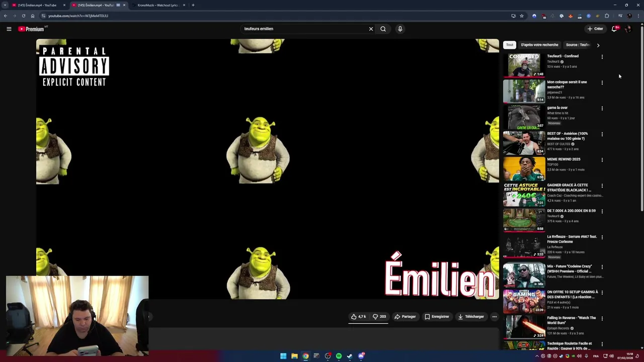Open the YouTube guide hamburger menu

(9, 29)
